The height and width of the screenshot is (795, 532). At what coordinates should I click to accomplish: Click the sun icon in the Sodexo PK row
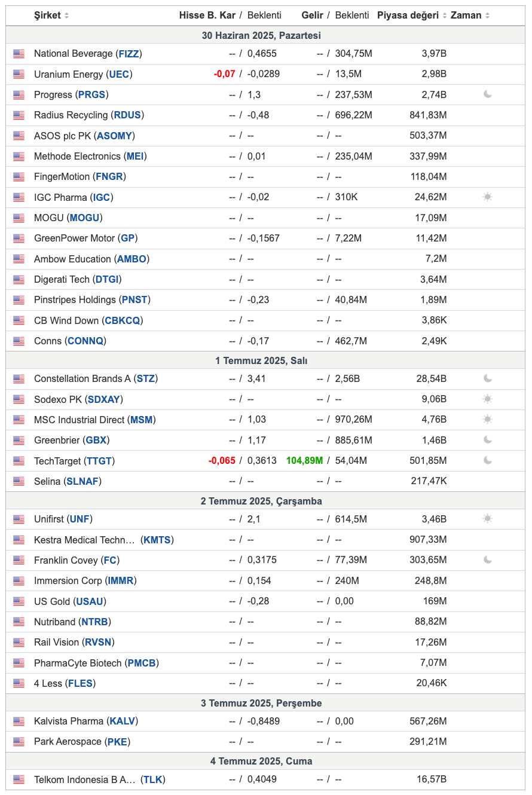tap(488, 399)
